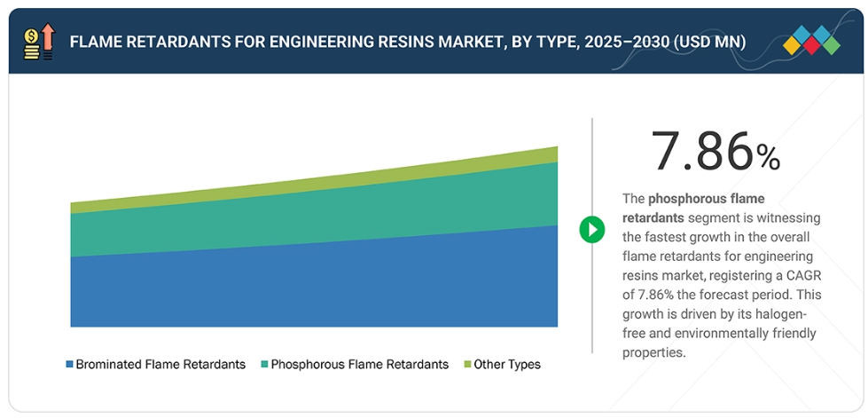Click the orange upward arrow in header icon

(x=47, y=37)
